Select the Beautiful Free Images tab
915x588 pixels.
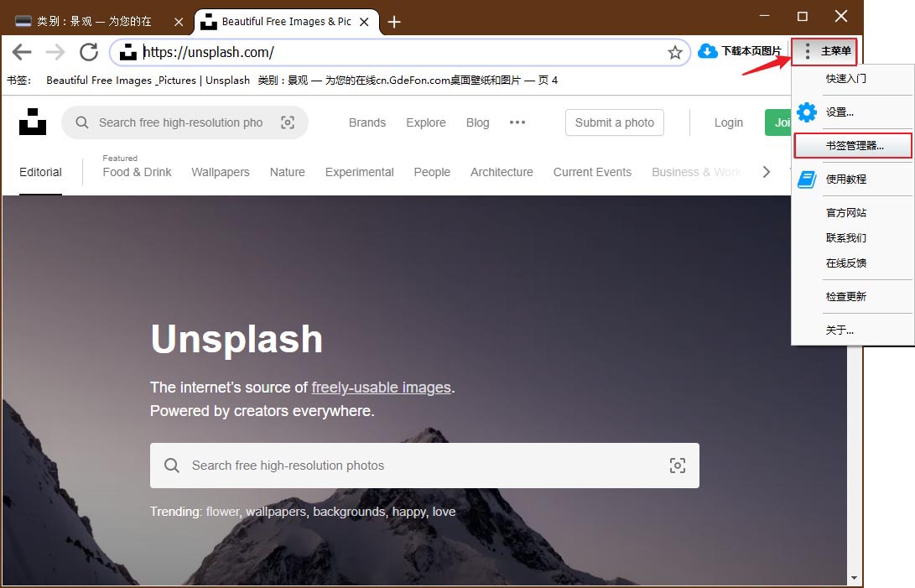click(287, 22)
